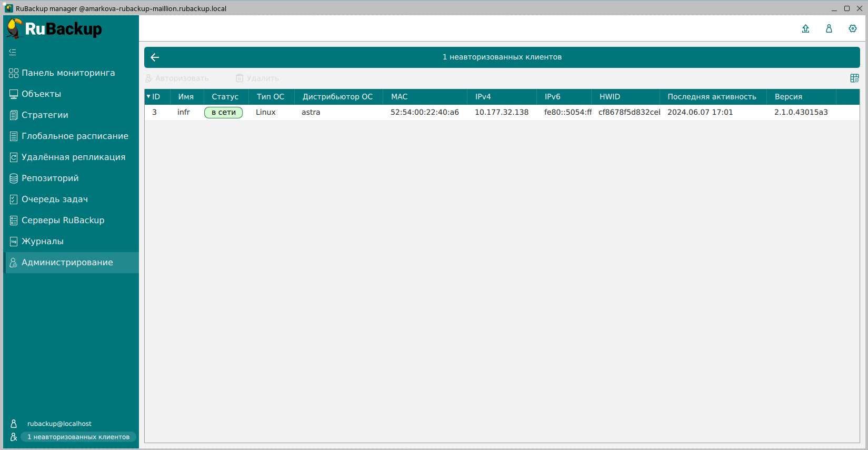868x450 pixels.
Task: Click the upload arrow icon in top toolbar
Action: 805,29
